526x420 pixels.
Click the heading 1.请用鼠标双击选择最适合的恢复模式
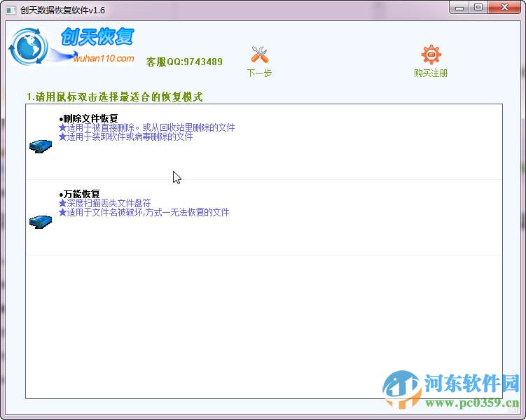click(x=115, y=97)
